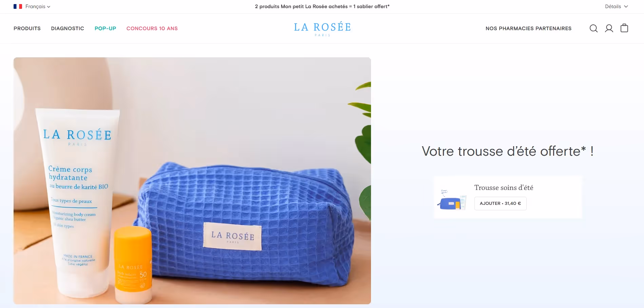This screenshot has height=308, width=644.
Task: Open the user account icon
Action: point(609,28)
